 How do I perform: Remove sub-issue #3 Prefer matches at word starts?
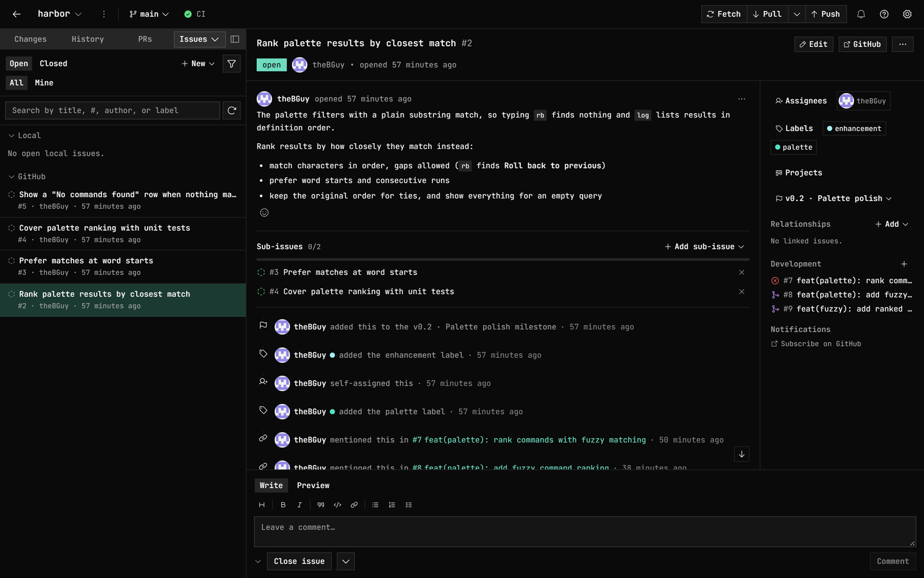click(x=742, y=272)
